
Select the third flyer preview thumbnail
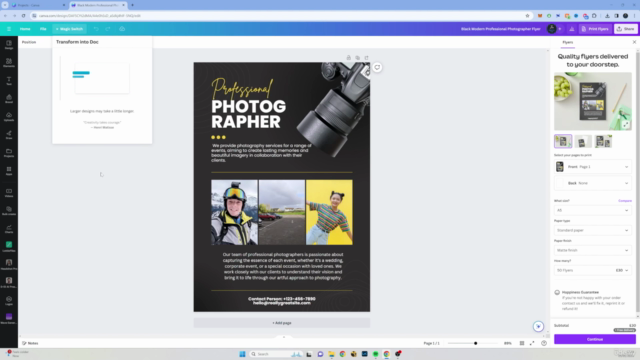(603, 141)
